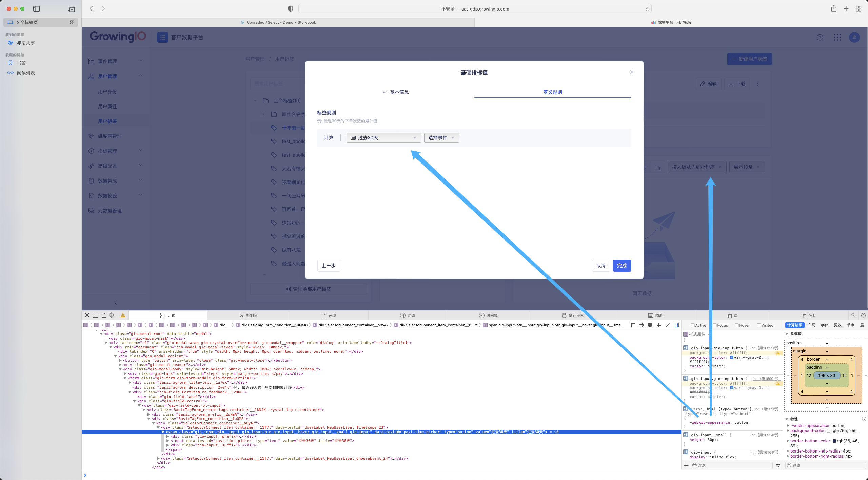This screenshot has height=480, width=868.
Task: Open the 过去30天 time range dropdown
Action: point(383,138)
